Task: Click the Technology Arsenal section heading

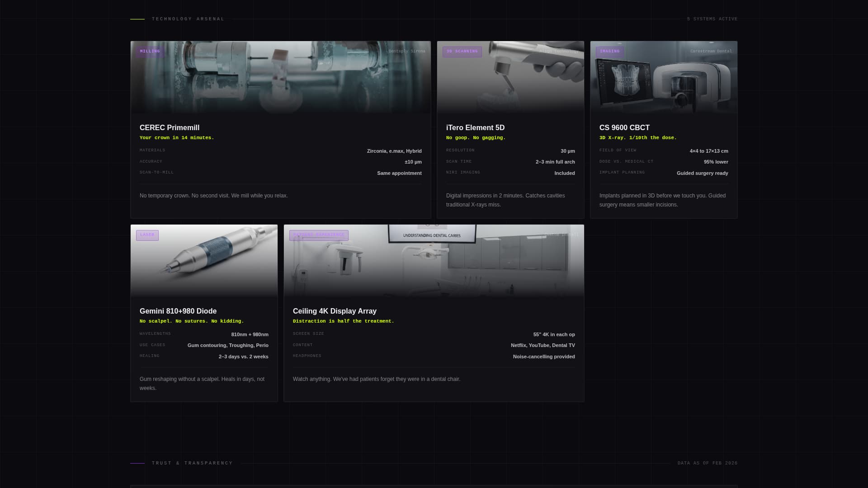Action: click(x=188, y=19)
